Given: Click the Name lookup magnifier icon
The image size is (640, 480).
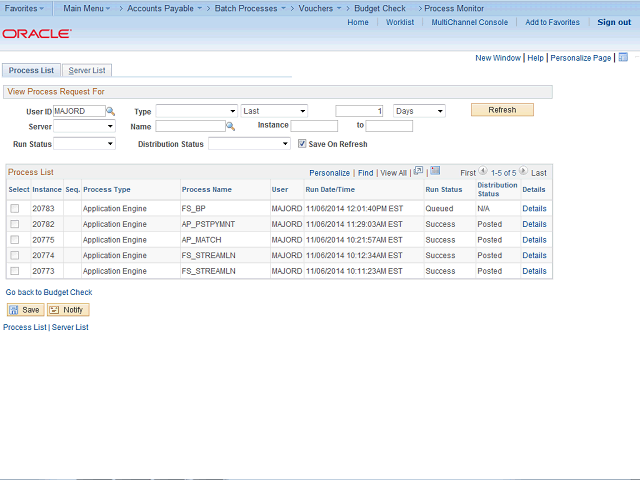Looking at the screenshot, I should pyautogui.click(x=230, y=127).
